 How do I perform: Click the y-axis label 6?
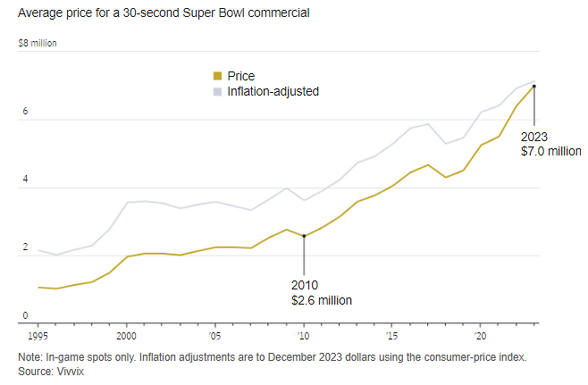(x=26, y=112)
